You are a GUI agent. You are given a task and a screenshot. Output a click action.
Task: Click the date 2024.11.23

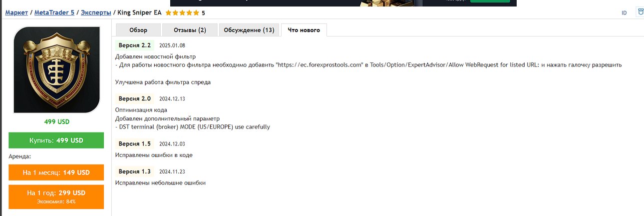click(x=172, y=172)
